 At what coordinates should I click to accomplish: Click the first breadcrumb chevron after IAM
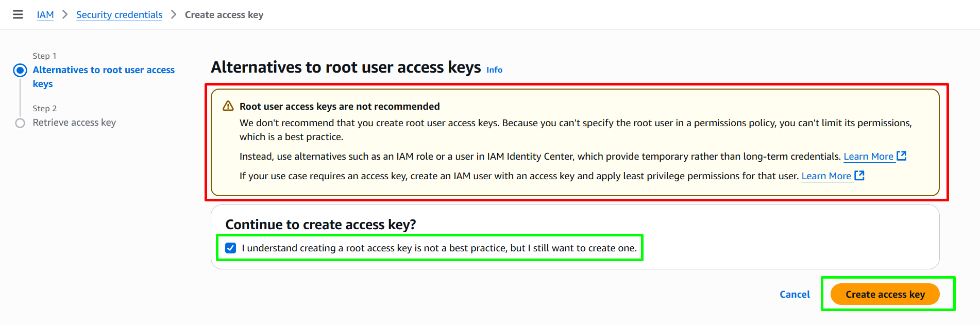tap(65, 14)
